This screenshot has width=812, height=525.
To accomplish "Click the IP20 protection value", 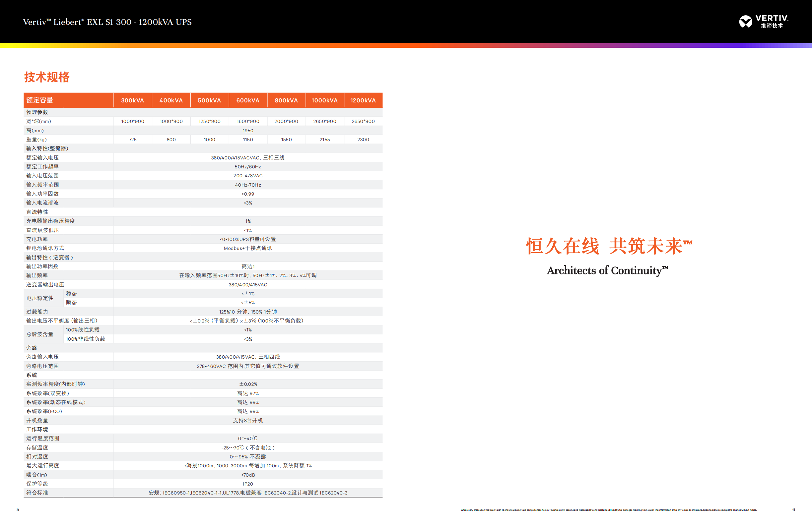I will pyautogui.click(x=248, y=484).
